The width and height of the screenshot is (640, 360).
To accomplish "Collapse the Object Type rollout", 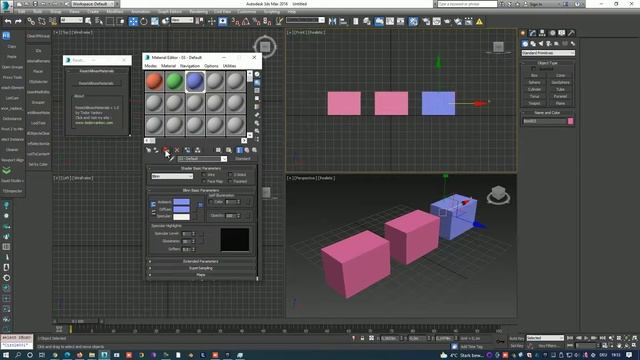I will pyautogui.click(x=548, y=63).
